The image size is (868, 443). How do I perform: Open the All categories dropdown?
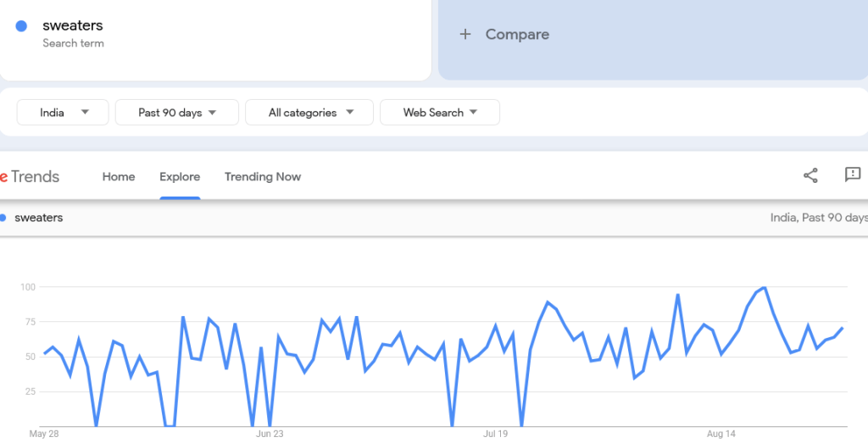click(309, 113)
